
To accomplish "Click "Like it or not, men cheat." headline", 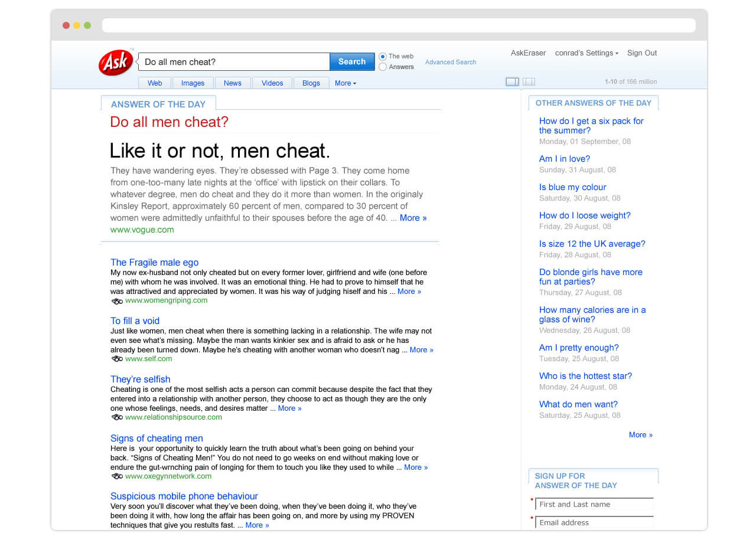I will (x=220, y=151).
